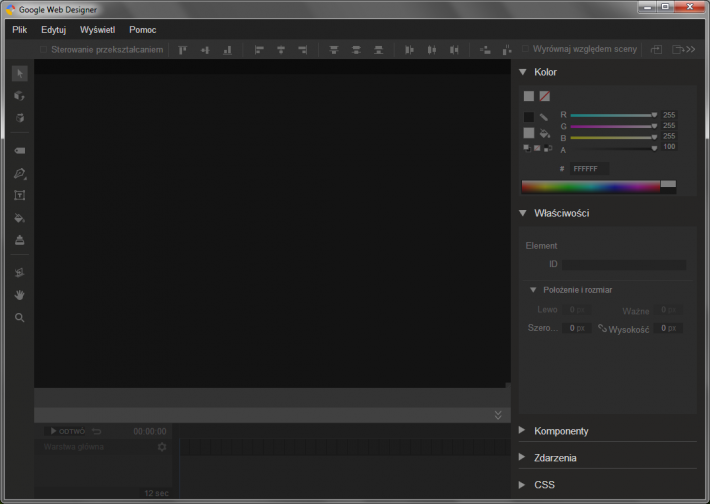Select the Paint bucket tool in left toolbar
This screenshot has height=504, width=710.
pos(19,218)
